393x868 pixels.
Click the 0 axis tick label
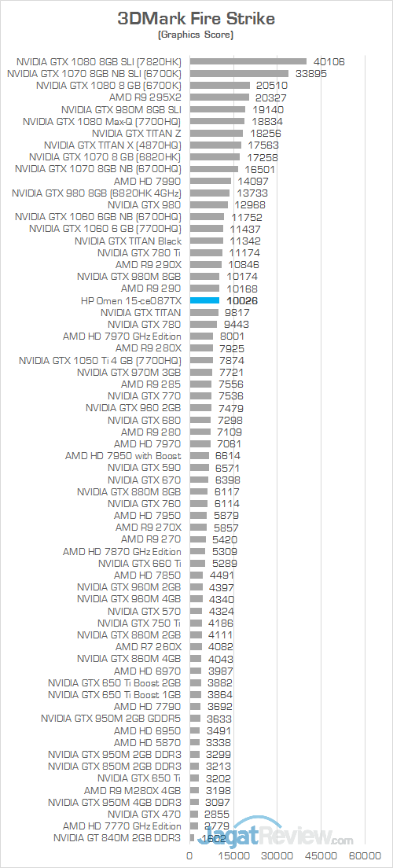190,855
